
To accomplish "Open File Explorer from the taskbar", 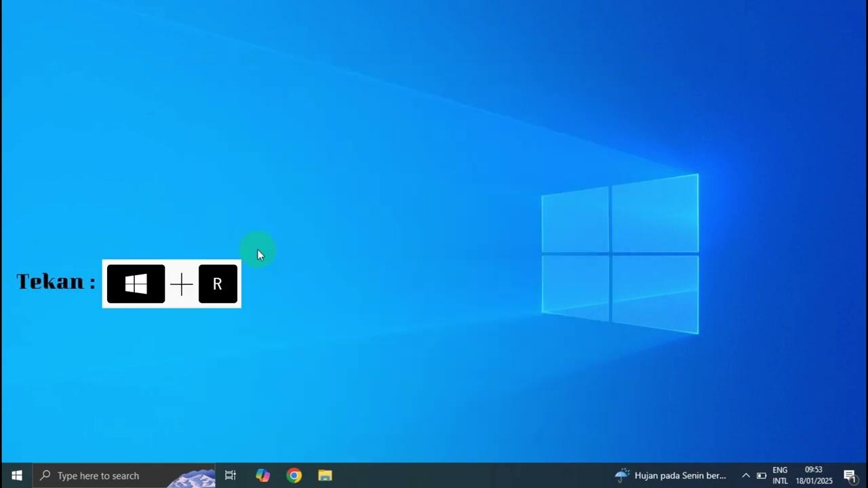I will coord(325,476).
